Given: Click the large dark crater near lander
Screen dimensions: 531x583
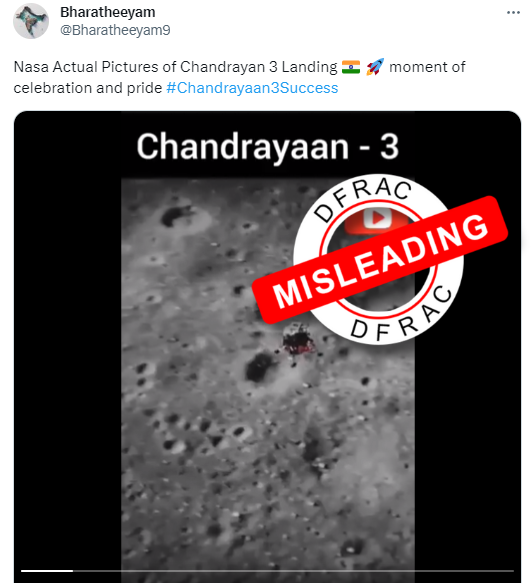Looking at the screenshot, I should click(x=259, y=367).
